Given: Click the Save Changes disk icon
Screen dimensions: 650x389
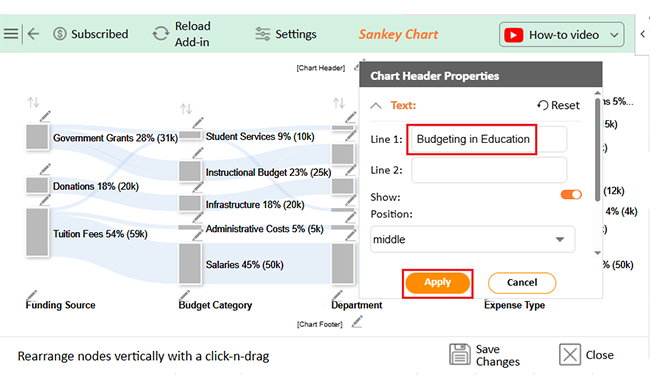Looking at the screenshot, I should [x=460, y=355].
